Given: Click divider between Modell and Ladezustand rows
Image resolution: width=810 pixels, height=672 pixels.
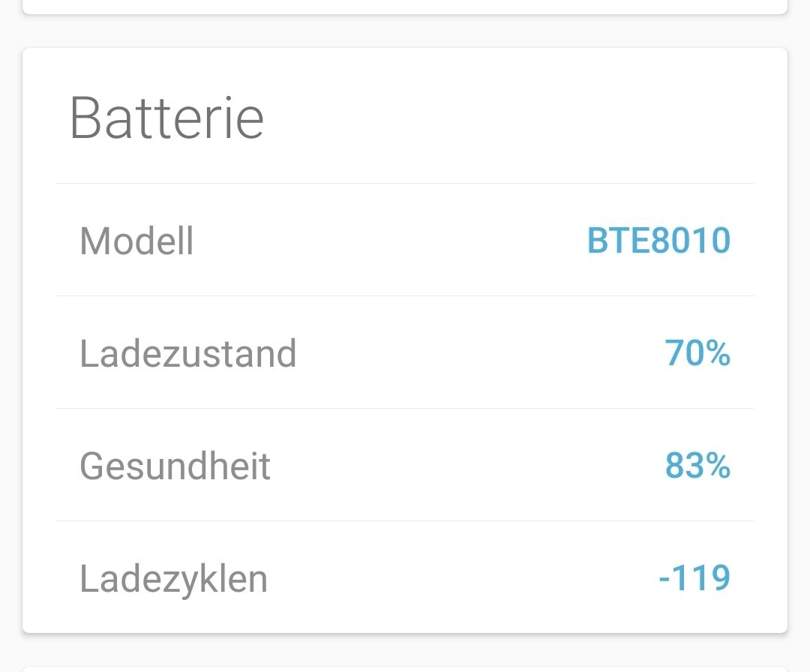Looking at the screenshot, I should [x=405, y=296].
